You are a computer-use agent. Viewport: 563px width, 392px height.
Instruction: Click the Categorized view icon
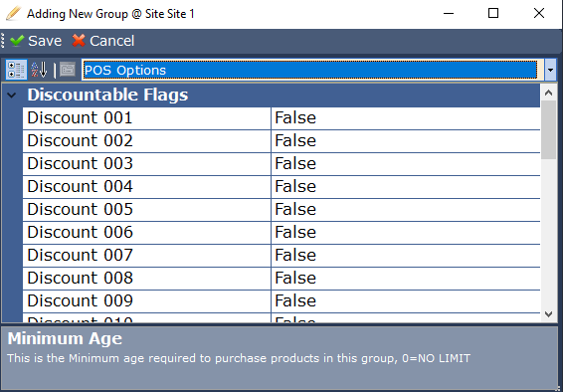coord(16,70)
